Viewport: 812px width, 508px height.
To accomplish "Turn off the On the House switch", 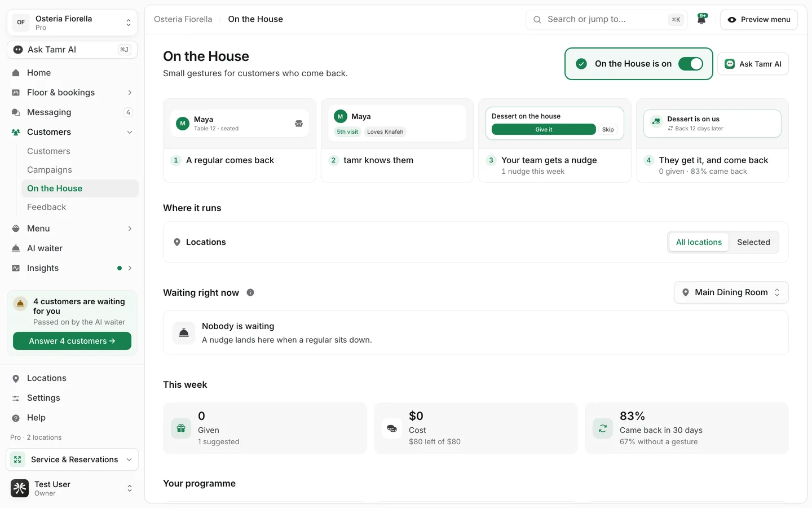I will [x=691, y=64].
